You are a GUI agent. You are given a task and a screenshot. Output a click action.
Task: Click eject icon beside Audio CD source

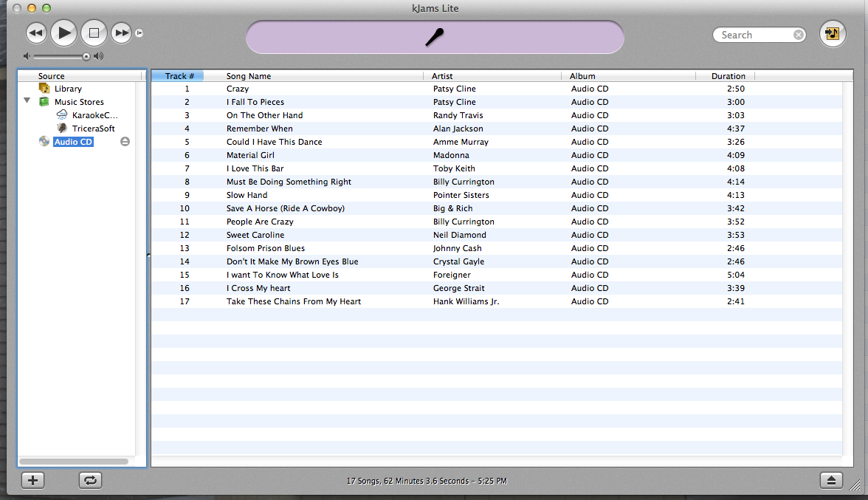point(125,142)
